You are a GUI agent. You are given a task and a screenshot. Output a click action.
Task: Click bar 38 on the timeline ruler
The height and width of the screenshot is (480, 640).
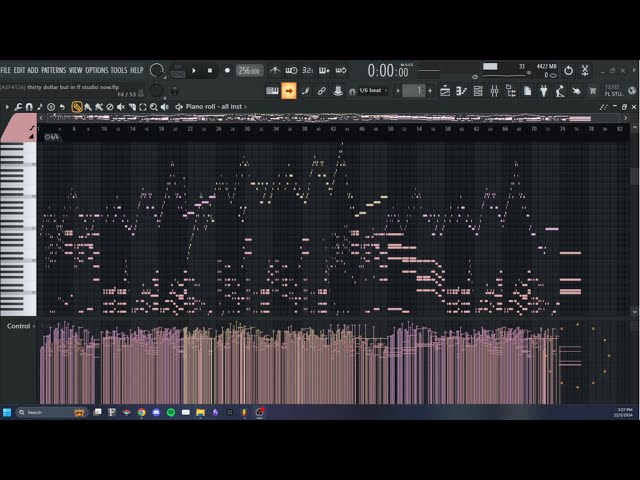click(304, 129)
